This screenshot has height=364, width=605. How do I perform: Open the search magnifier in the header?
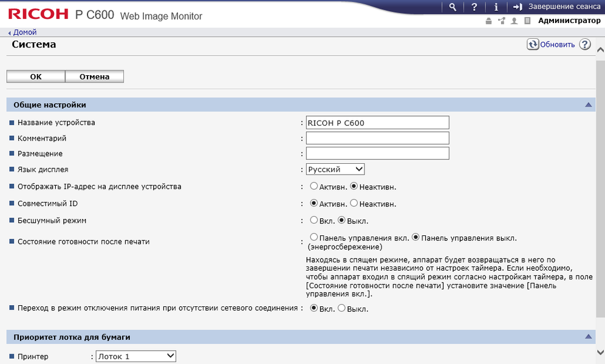coord(453,7)
